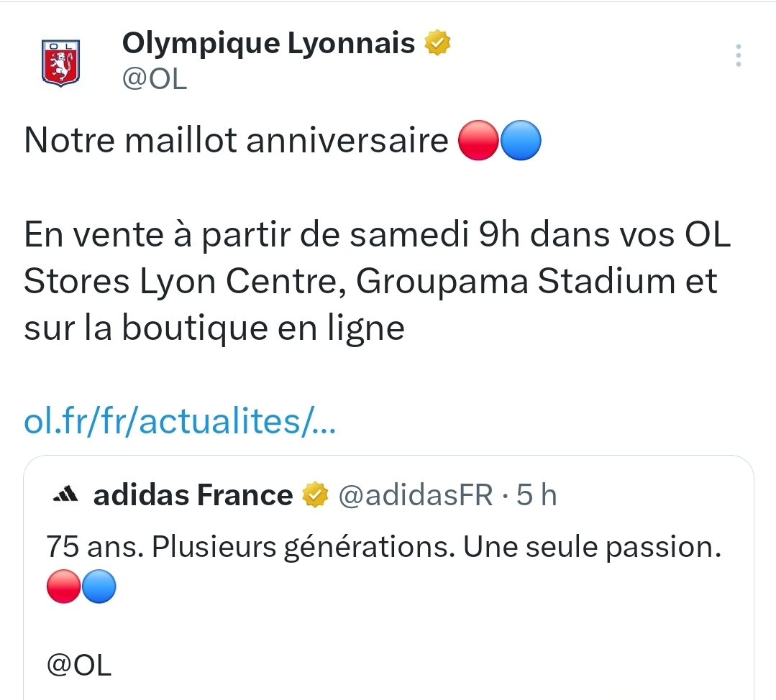
Task: Follow the ol.fr/fr/actualites link
Action: pos(180,421)
